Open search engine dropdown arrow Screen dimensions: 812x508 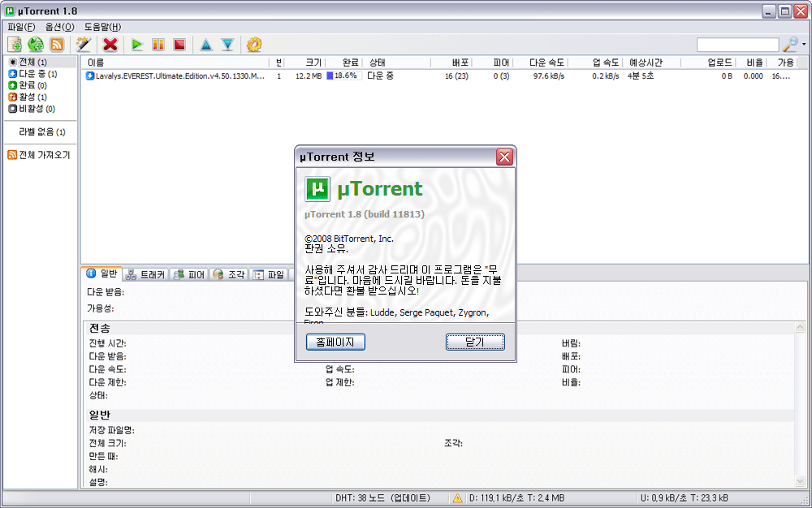[804, 45]
